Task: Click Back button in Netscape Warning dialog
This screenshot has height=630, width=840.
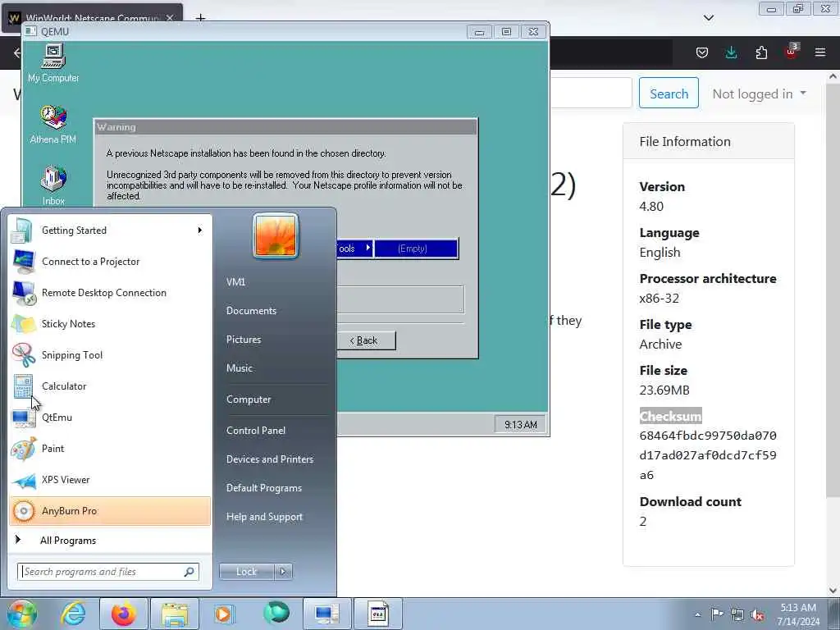Action: pos(367,340)
